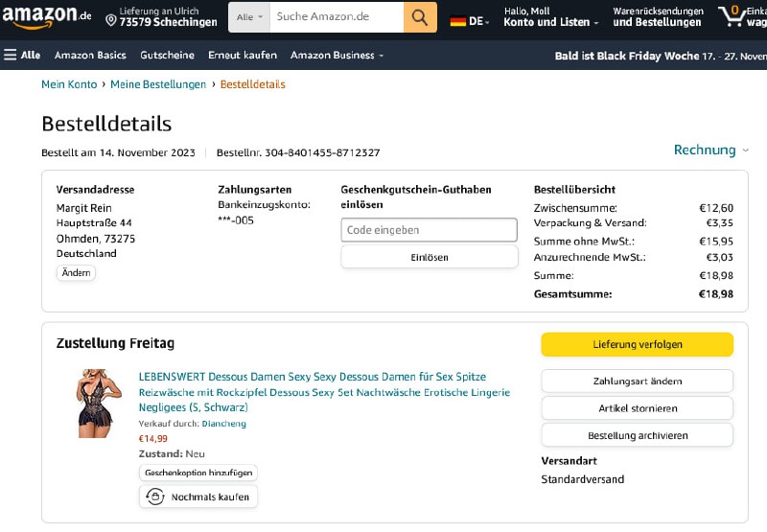Go to Gutscheine in navigation bar
This screenshot has width=767, height=532.
click(x=167, y=56)
